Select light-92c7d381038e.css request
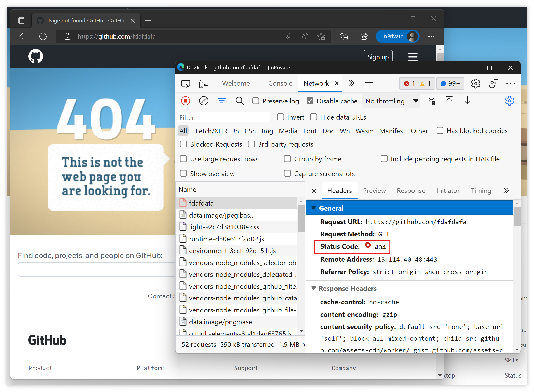Screen dimensions: 534x392 [236, 227]
